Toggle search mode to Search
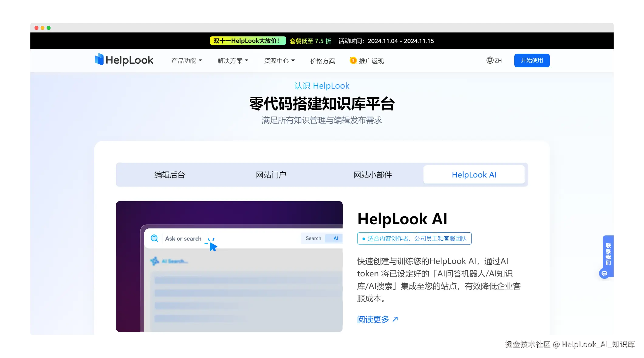Image resolution: width=644 pixels, height=358 pixels. [313, 238]
